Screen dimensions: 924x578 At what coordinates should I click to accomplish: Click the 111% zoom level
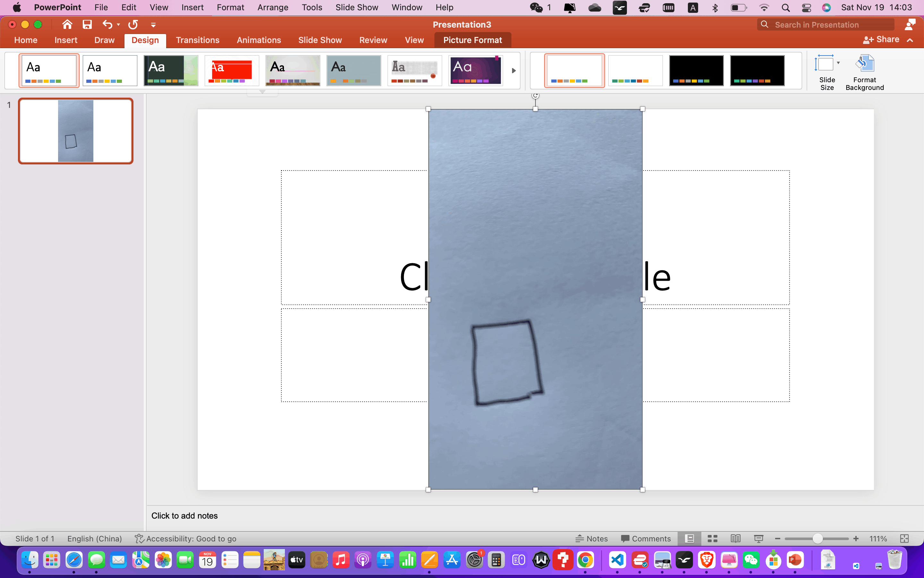click(x=878, y=539)
